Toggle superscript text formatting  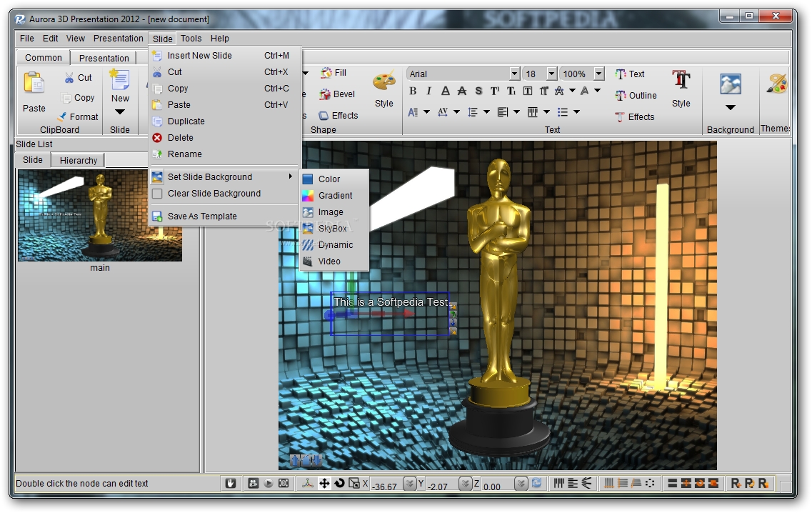[x=495, y=91]
